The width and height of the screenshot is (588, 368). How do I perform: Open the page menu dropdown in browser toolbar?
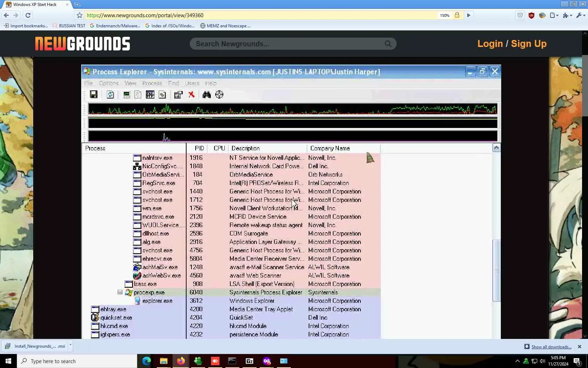coord(554,15)
